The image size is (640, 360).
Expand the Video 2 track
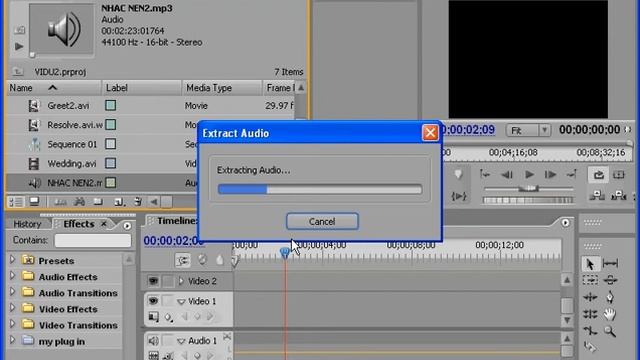point(181,281)
